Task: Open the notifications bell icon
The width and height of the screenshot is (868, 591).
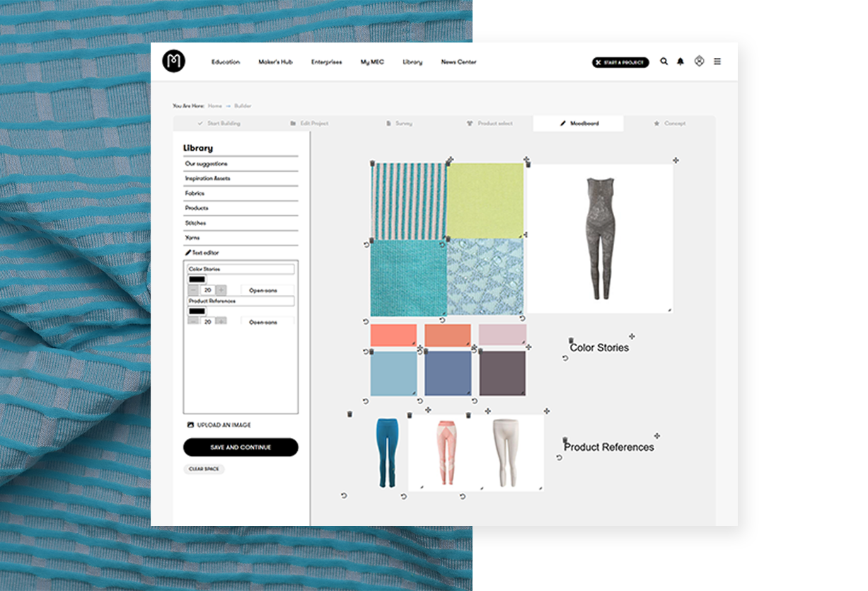Action: coord(681,62)
